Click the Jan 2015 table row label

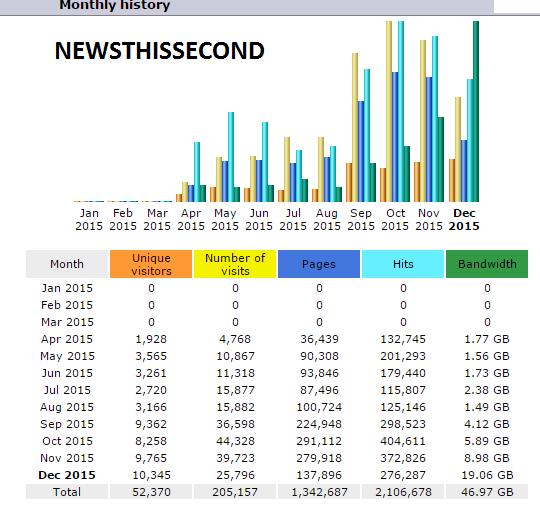(67, 288)
